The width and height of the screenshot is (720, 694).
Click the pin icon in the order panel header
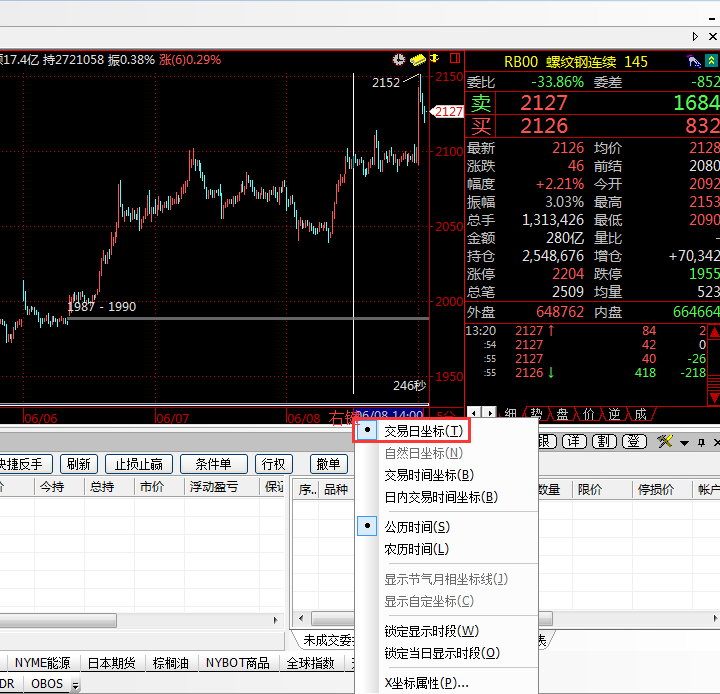pyautogui.click(x=702, y=442)
